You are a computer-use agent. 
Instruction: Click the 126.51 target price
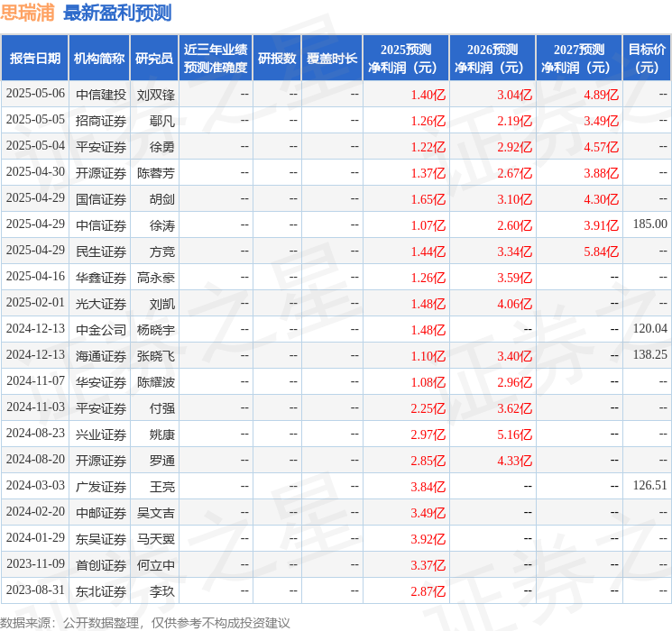pos(649,485)
